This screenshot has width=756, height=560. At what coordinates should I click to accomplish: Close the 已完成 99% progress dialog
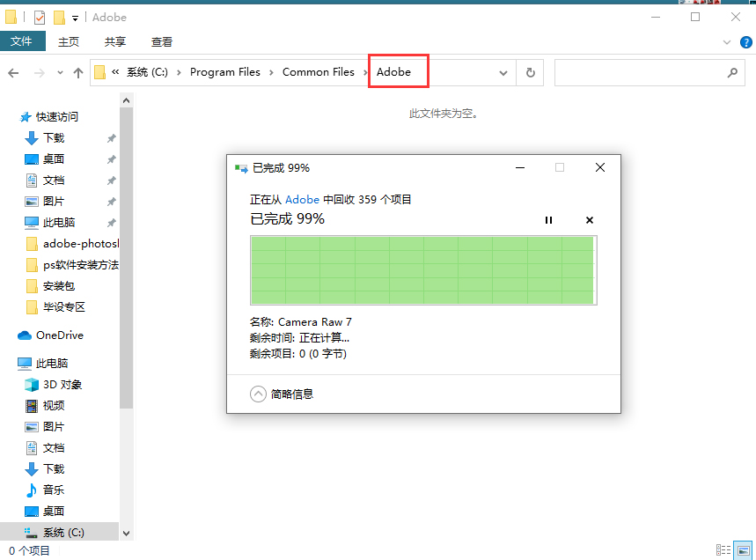[x=600, y=167]
